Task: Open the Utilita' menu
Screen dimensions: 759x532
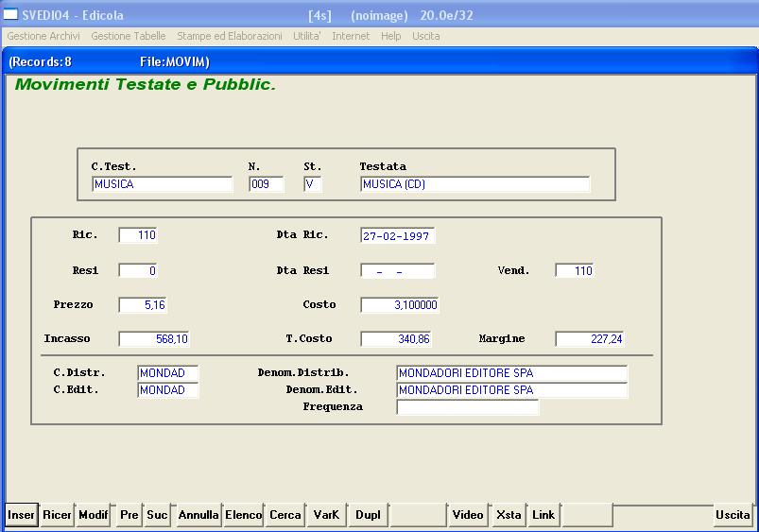Action: point(307,36)
